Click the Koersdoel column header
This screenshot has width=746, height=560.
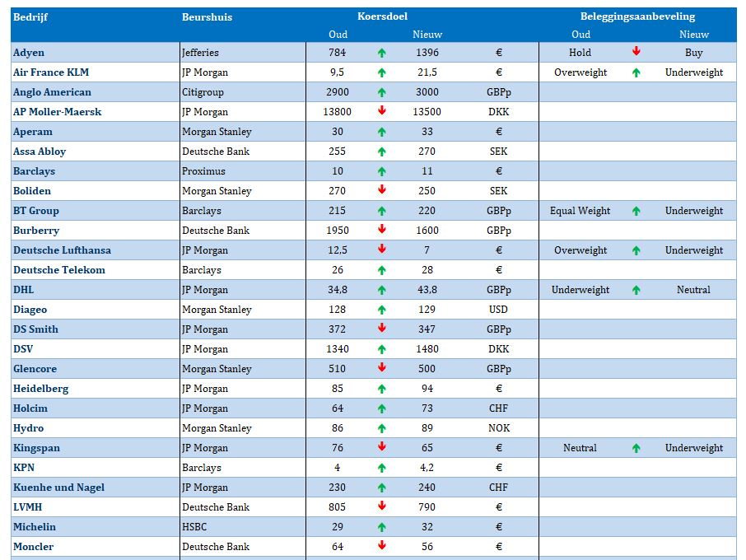383,16
